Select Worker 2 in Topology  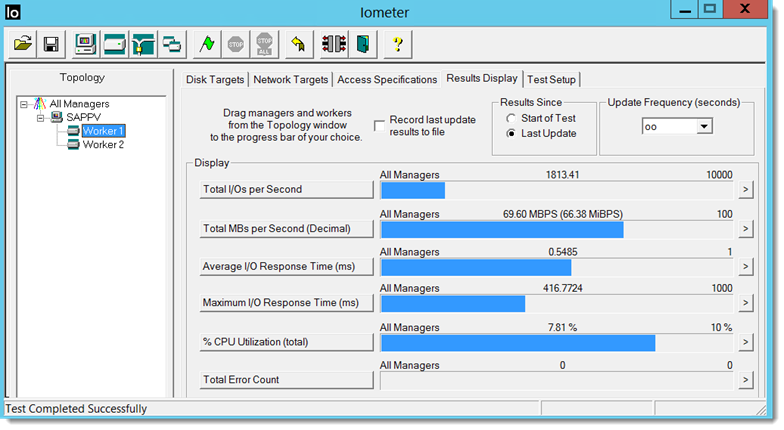click(103, 144)
